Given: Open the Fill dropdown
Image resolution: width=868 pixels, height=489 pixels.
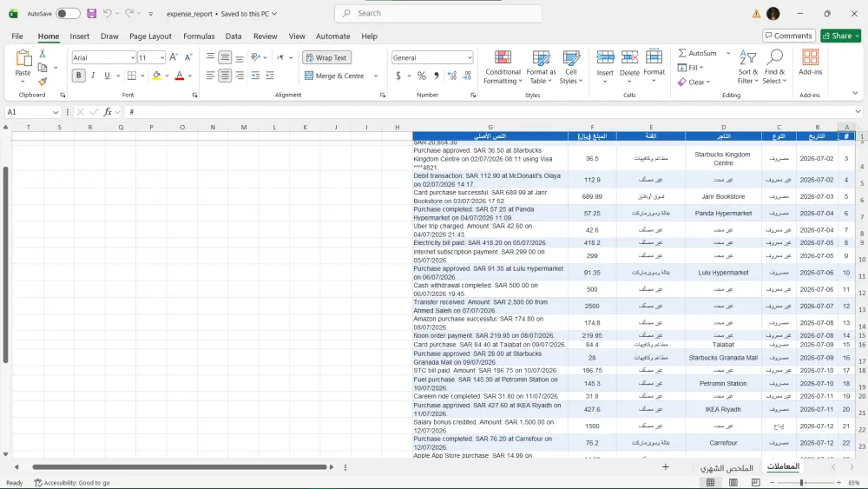Looking at the screenshot, I should pyautogui.click(x=690, y=68).
